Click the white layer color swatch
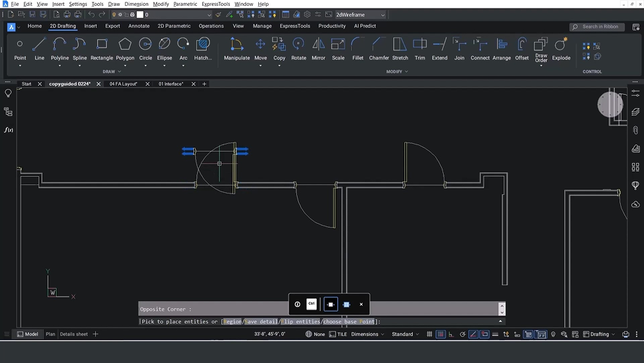Viewport: 644px width, 363px height. 140,15
